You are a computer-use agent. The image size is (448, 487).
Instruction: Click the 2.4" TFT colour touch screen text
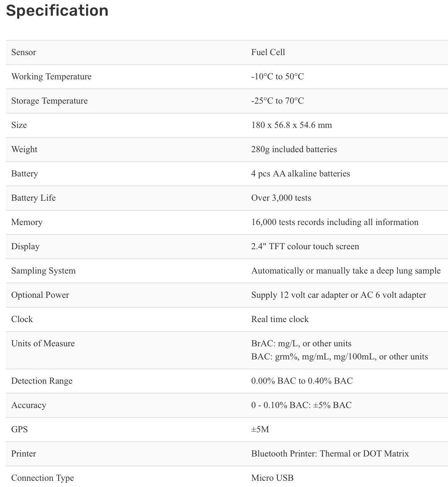click(305, 247)
